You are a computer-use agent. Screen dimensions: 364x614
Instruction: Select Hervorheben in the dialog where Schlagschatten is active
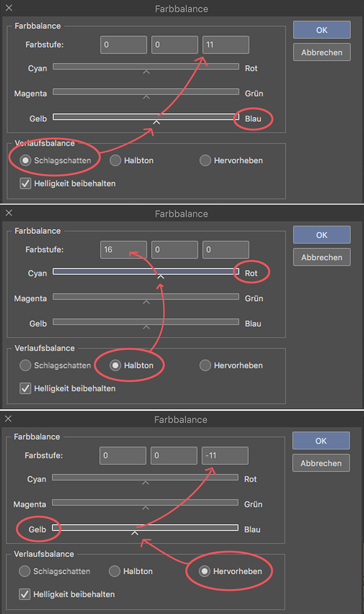[x=205, y=161]
